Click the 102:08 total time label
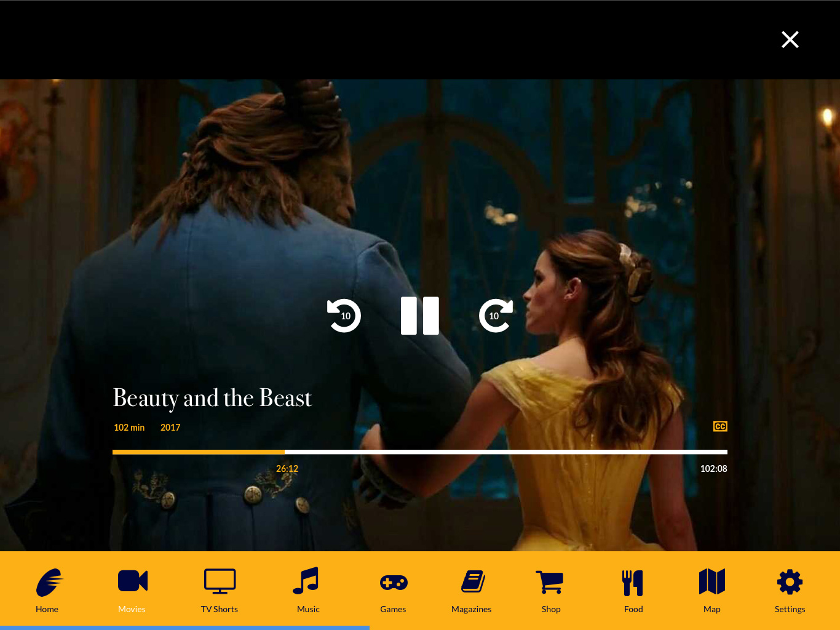 point(714,469)
